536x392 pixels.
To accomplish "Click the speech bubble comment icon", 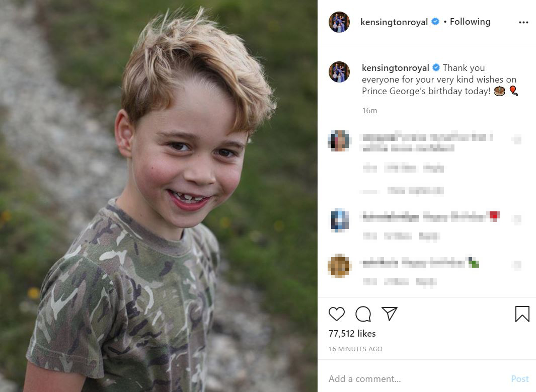I will [x=363, y=314].
